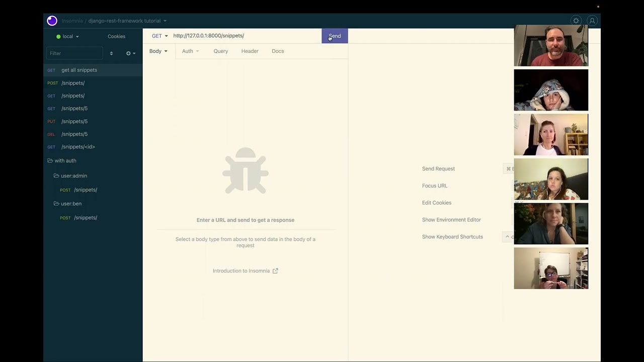Select the video thumbnail of person in hoodie
The height and width of the screenshot is (362, 644).
551,90
